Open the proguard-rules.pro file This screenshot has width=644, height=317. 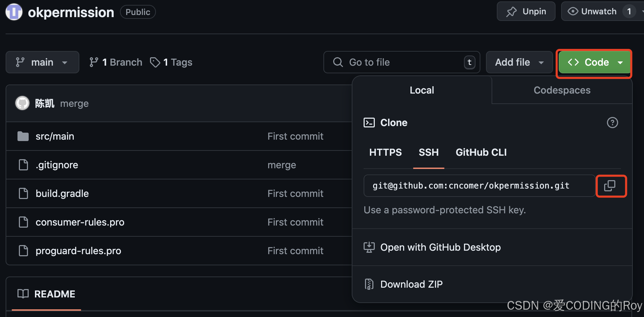78,251
